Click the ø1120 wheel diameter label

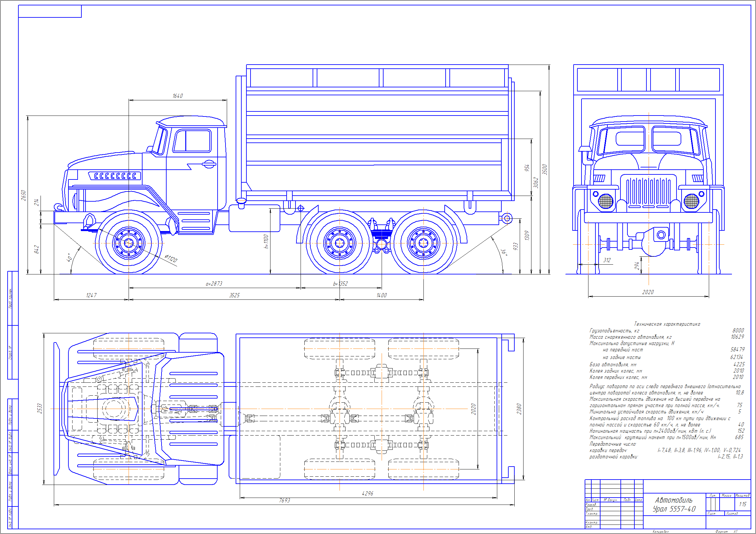(x=171, y=258)
